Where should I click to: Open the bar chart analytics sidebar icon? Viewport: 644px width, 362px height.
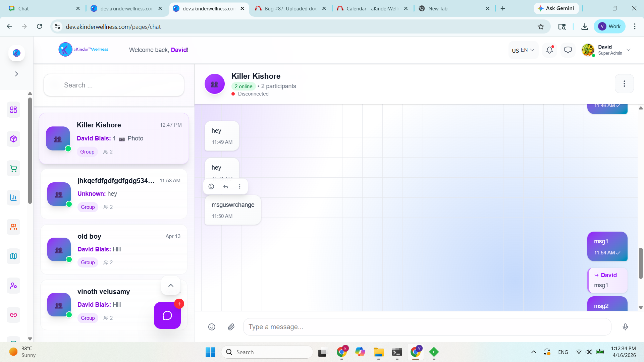pyautogui.click(x=13, y=198)
